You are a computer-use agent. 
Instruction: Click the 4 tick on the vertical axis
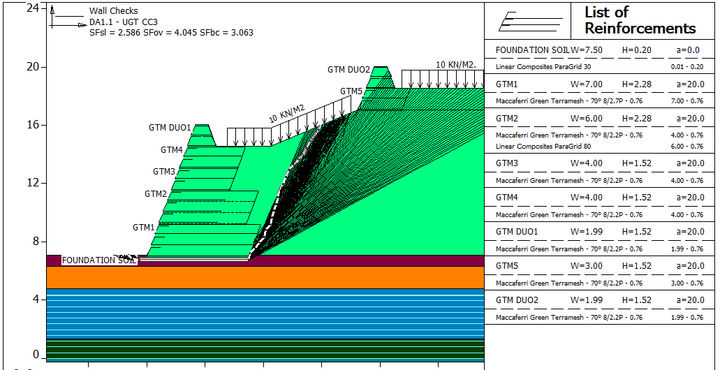point(36,299)
